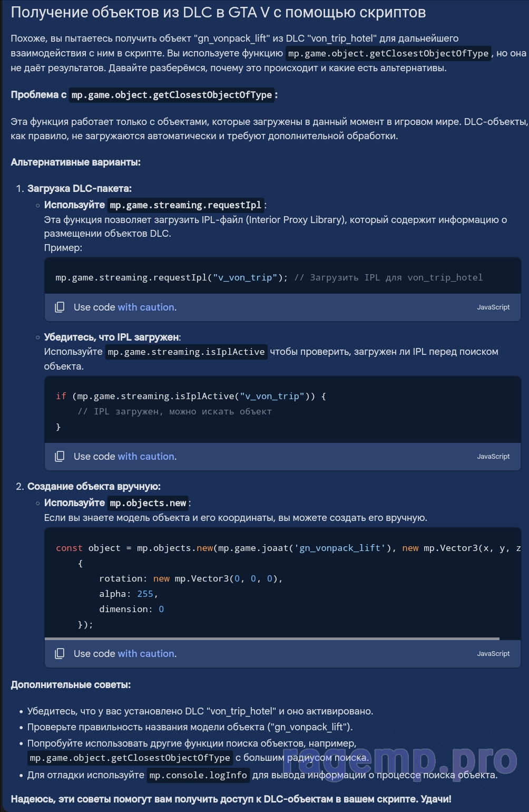Click 'gn_vonpack_lift' string in objects.new code
The image size is (529, 812).
click(x=340, y=548)
